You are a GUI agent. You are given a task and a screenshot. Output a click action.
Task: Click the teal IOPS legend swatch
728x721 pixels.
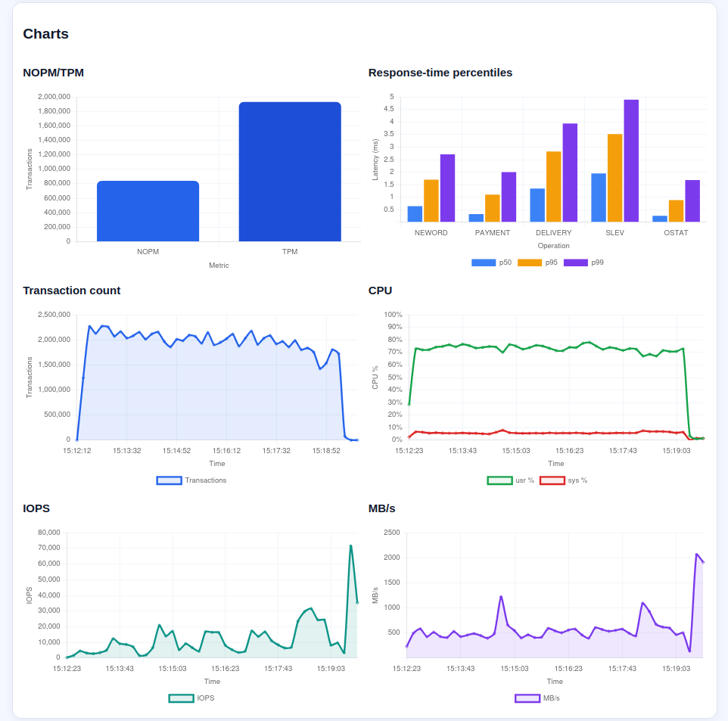181,698
